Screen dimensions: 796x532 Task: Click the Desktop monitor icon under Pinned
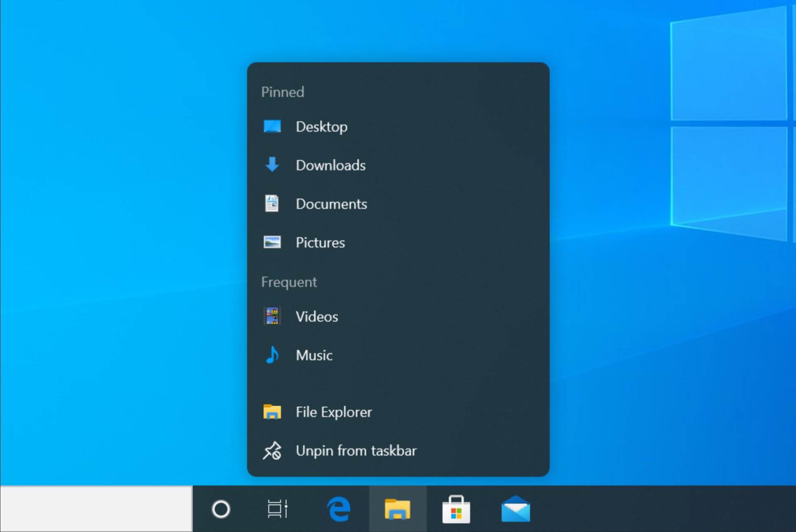point(272,126)
